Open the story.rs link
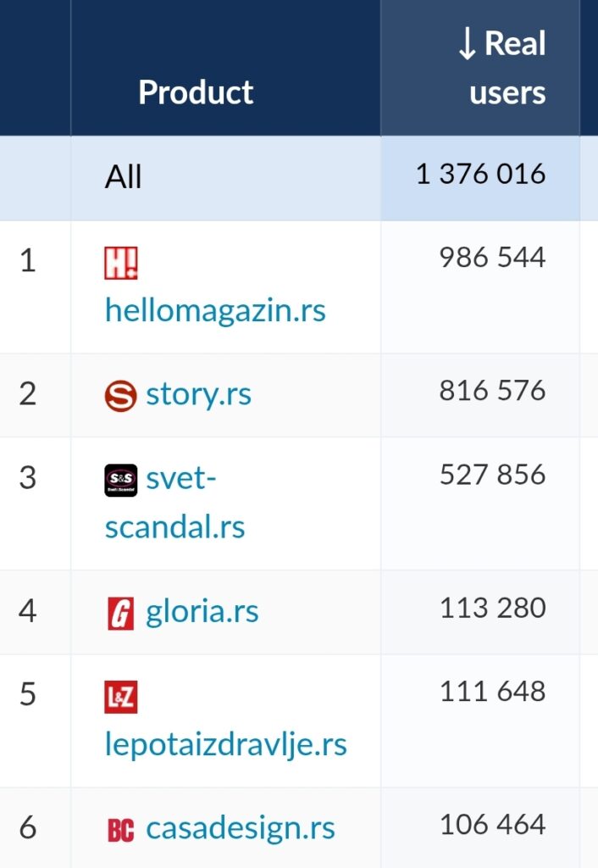598x868 pixels. (198, 394)
